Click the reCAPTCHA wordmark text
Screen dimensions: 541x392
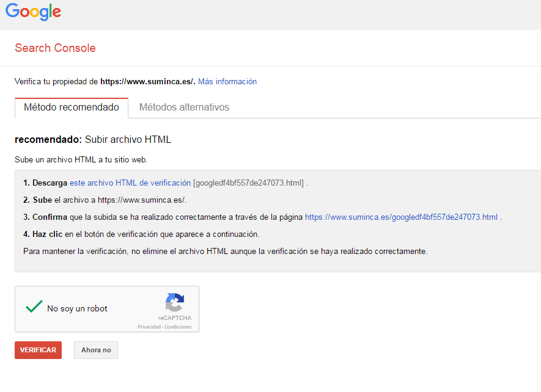[x=175, y=318]
